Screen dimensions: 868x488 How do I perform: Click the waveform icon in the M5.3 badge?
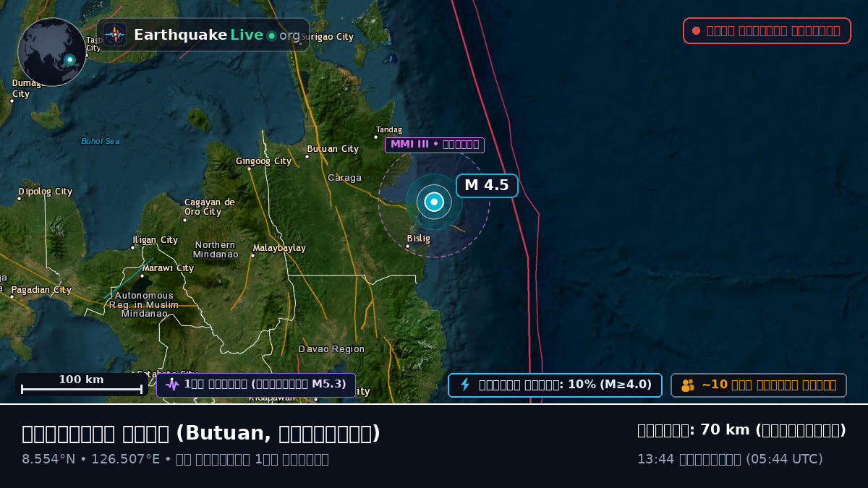pyautogui.click(x=172, y=385)
